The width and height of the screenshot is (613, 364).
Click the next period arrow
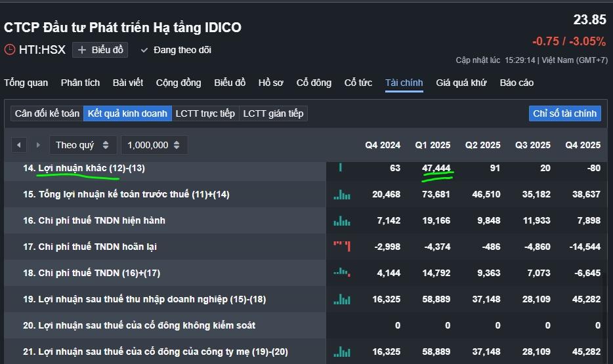pos(38,145)
